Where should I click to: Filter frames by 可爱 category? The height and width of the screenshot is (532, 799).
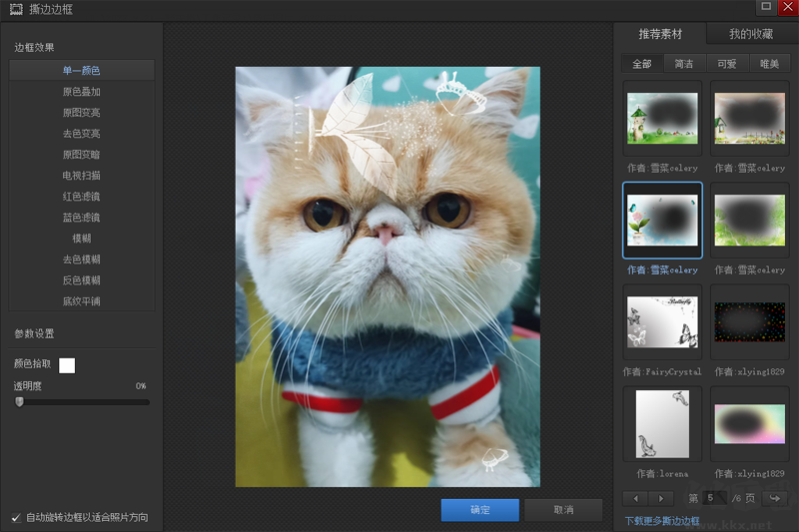(x=727, y=64)
